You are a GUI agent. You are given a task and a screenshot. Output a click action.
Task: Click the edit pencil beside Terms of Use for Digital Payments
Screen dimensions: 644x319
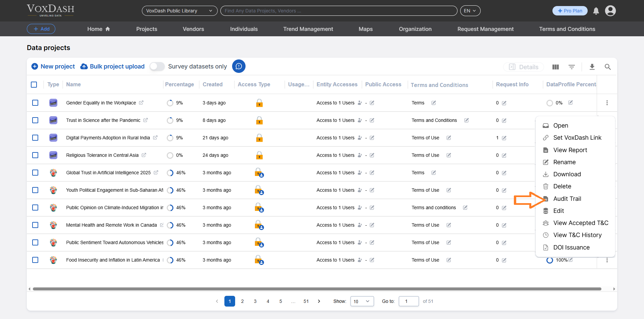[449, 138]
